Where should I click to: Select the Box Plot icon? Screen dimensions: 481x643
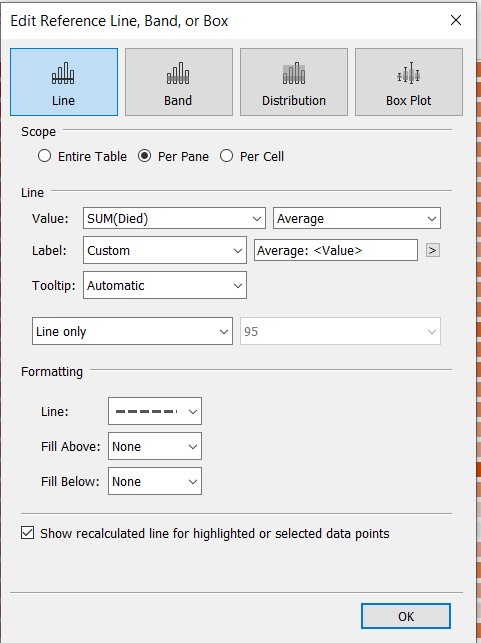click(408, 74)
